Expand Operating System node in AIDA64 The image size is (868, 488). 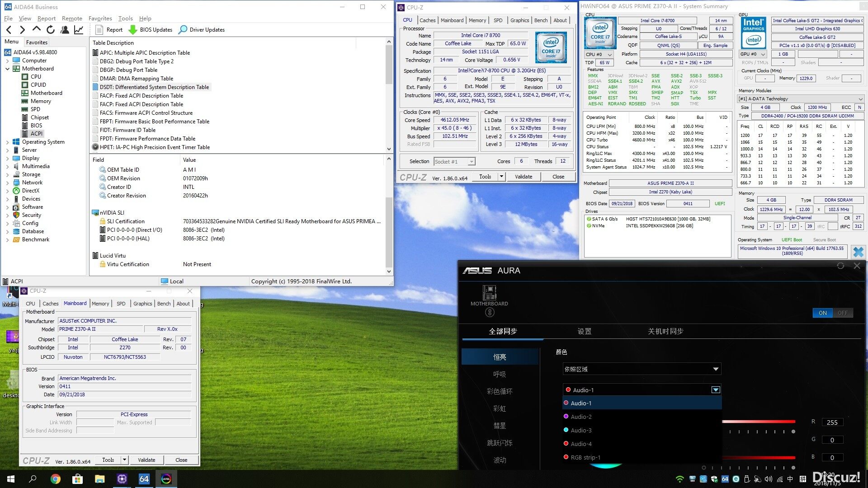[7, 142]
